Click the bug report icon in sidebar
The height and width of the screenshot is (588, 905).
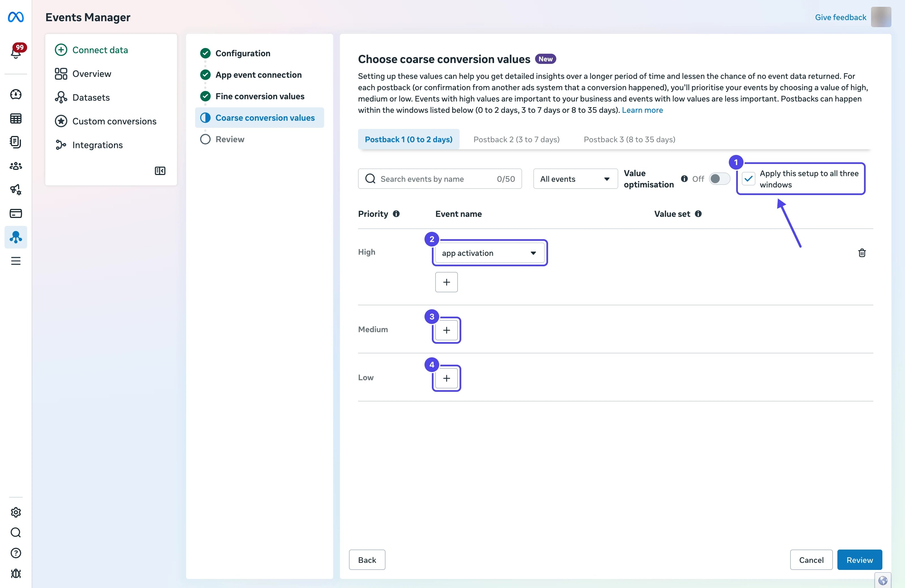tap(16, 574)
